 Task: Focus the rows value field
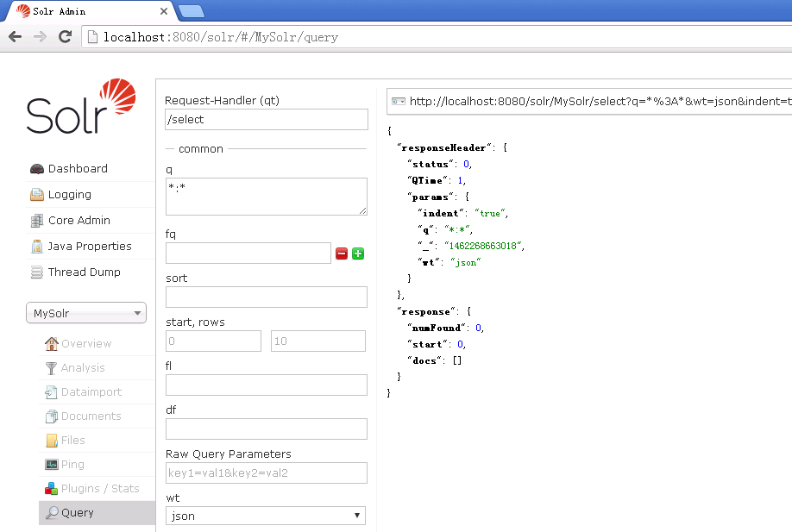tap(318, 341)
